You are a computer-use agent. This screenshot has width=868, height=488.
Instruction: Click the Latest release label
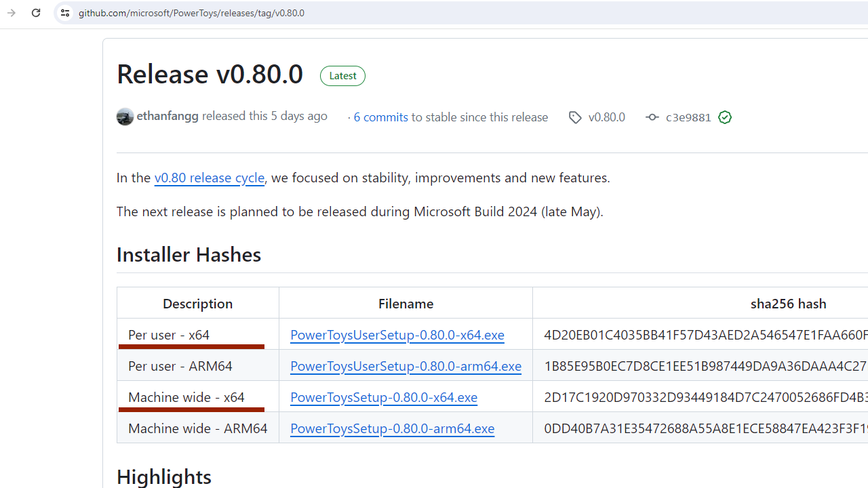342,76
